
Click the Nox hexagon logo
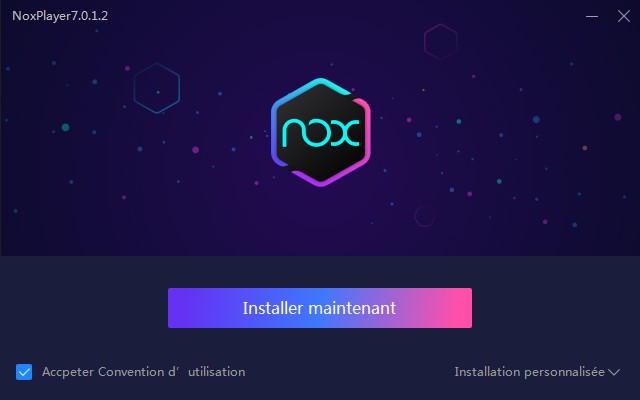pyautogui.click(x=321, y=132)
